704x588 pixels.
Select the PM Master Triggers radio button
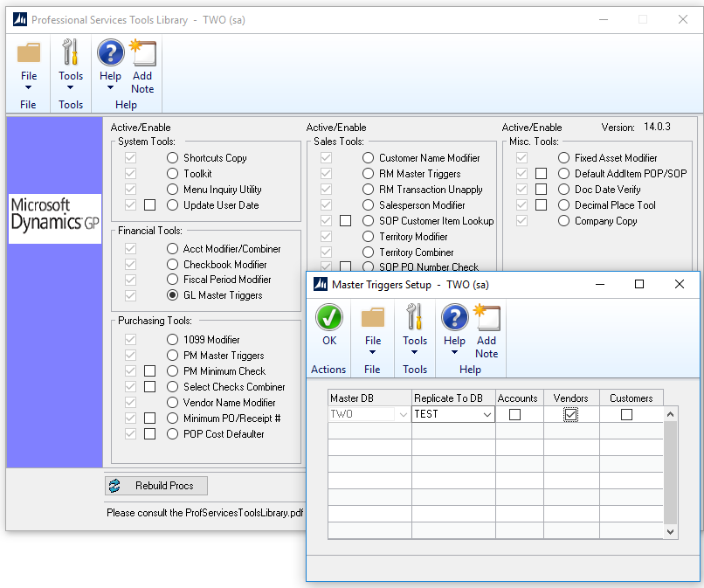click(x=172, y=356)
